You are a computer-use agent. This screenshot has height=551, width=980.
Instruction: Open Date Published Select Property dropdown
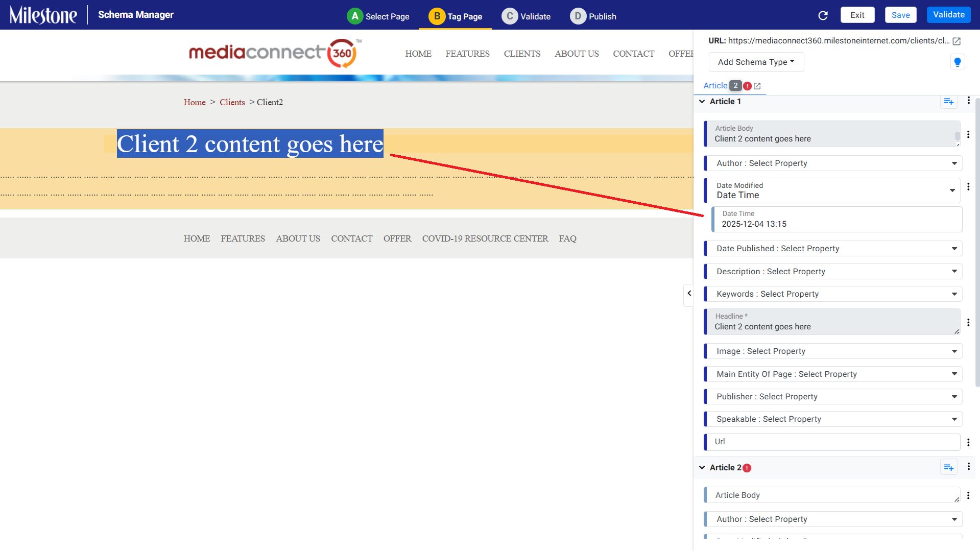tap(833, 249)
